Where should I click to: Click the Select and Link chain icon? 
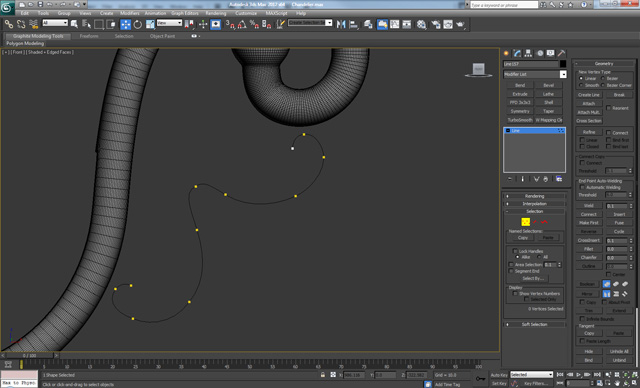(9, 24)
